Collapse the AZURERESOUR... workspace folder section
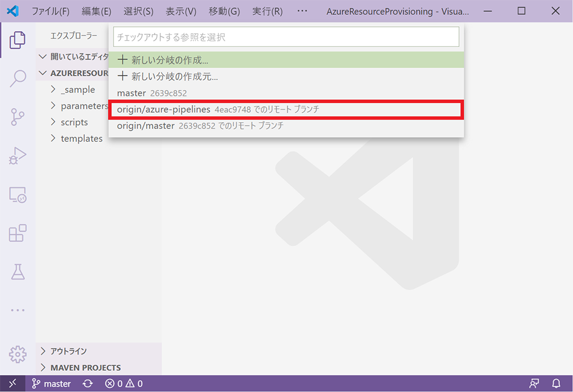The image size is (573, 392). click(73, 73)
